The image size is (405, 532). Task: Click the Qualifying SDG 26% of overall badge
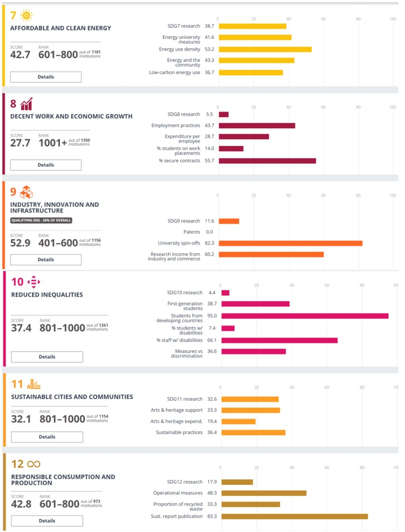coord(41,221)
